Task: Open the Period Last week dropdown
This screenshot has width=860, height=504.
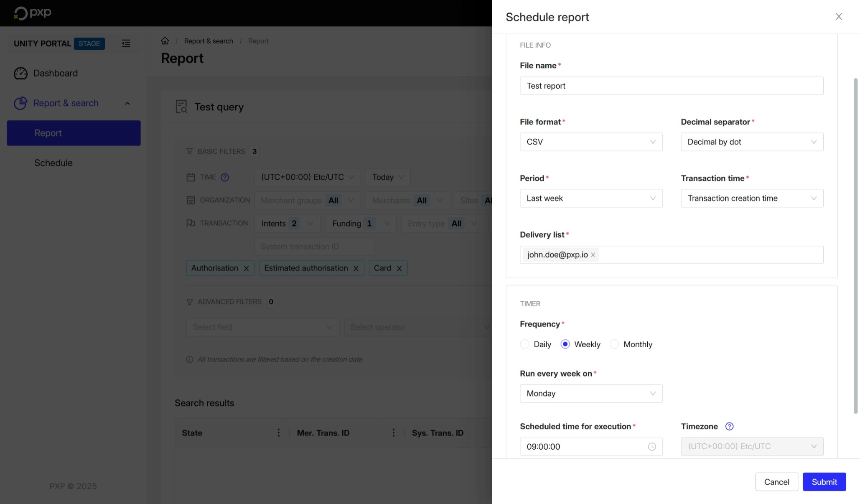Action: point(590,199)
